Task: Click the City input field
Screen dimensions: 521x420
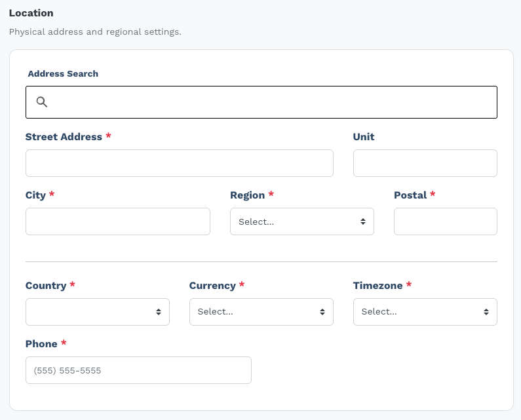Action: (117, 221)
